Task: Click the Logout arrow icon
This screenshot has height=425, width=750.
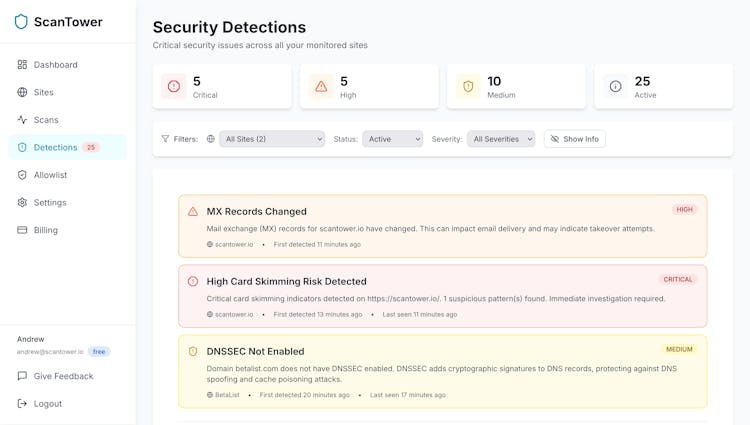Action: click(x=22, y=404)
